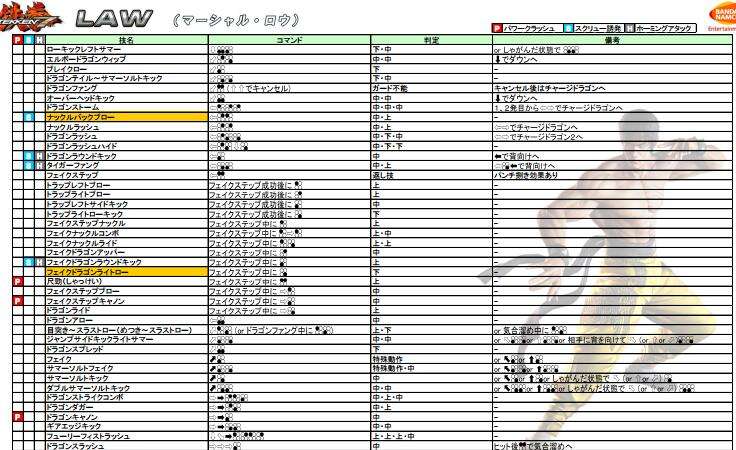736x450 pixels.
Task: Select the ドラゴンファング move name
Action: coord(71,88)
